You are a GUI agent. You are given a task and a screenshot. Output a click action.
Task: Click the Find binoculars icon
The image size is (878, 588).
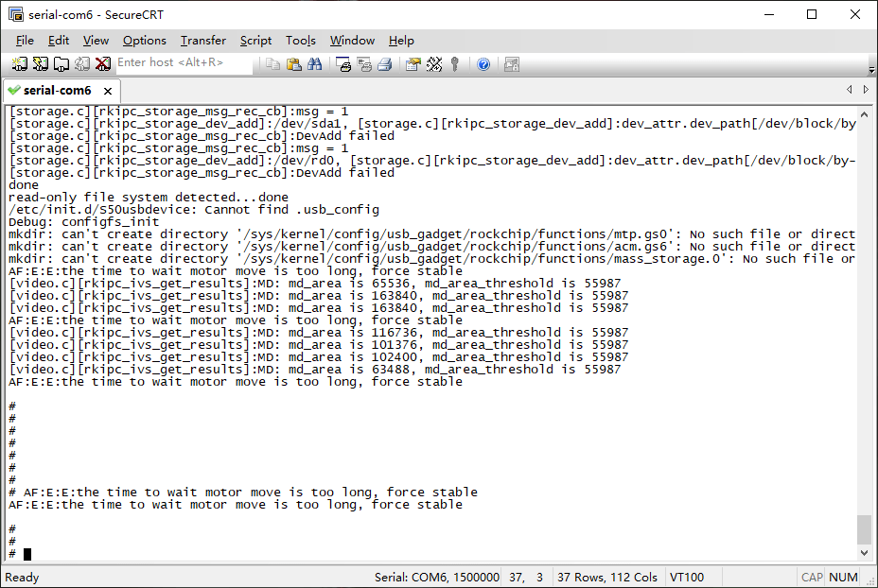pos(315,64)
